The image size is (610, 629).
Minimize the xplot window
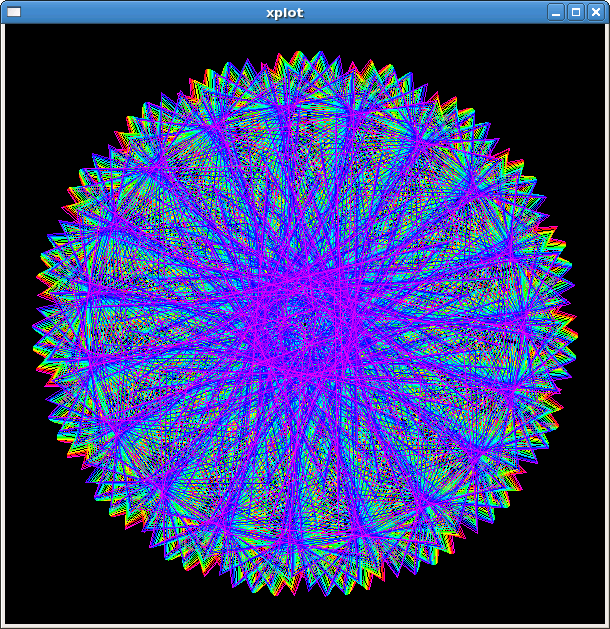(556, 12)
